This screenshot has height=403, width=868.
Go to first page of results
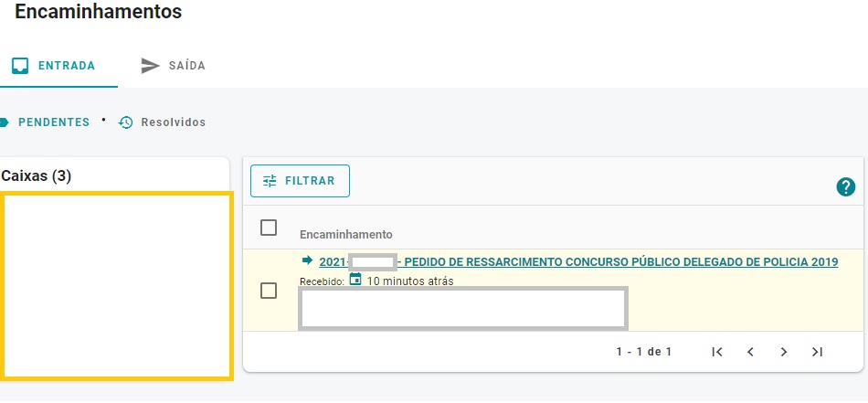717,352
